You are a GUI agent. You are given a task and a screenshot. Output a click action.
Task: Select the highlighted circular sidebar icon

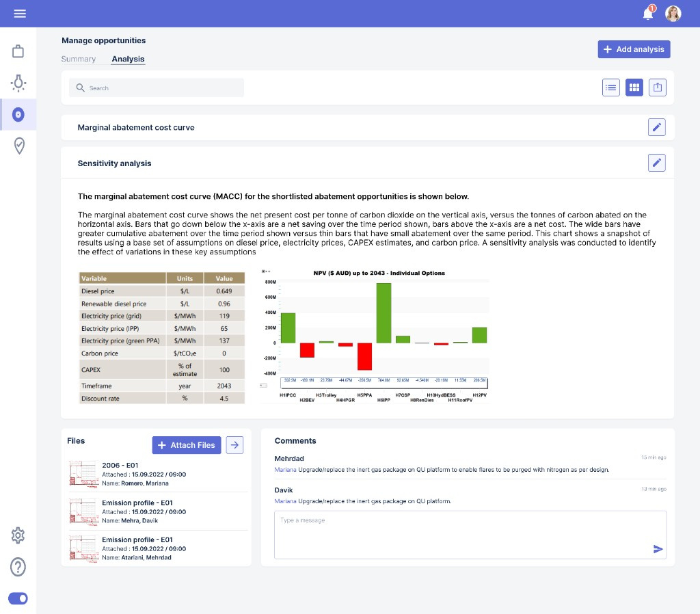(18, 114)
